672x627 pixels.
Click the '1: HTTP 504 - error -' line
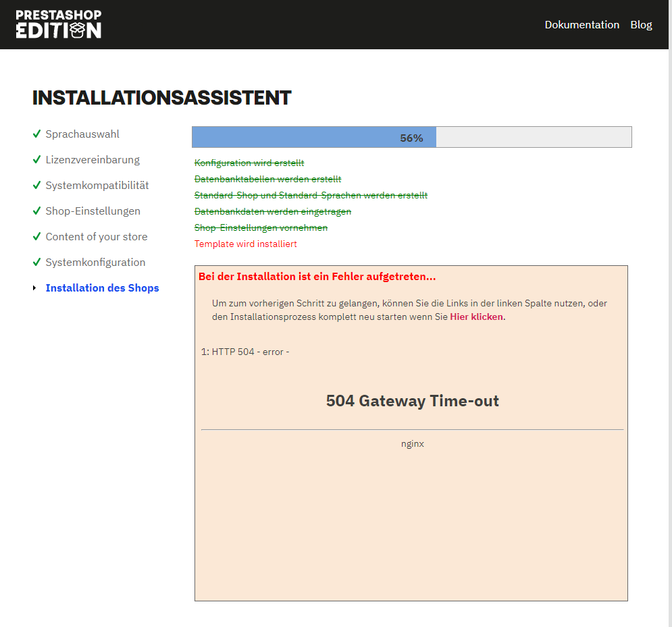tap(245, 352)
